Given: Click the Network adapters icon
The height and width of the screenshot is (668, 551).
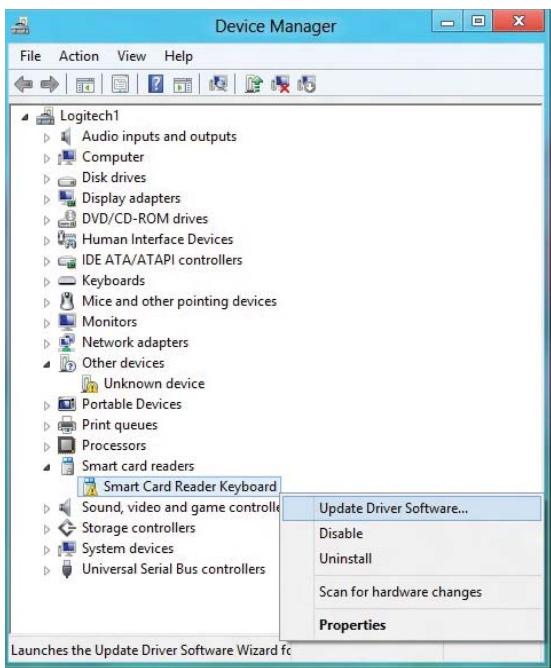Looking at the screenshot, I should pyautogui.click(x=67, y=343).
